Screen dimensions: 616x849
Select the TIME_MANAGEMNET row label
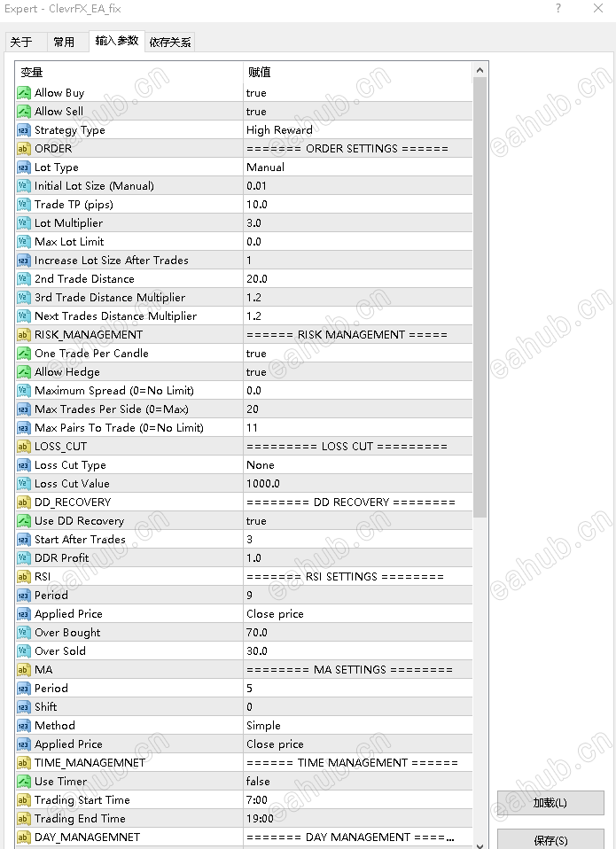point(90,762)
